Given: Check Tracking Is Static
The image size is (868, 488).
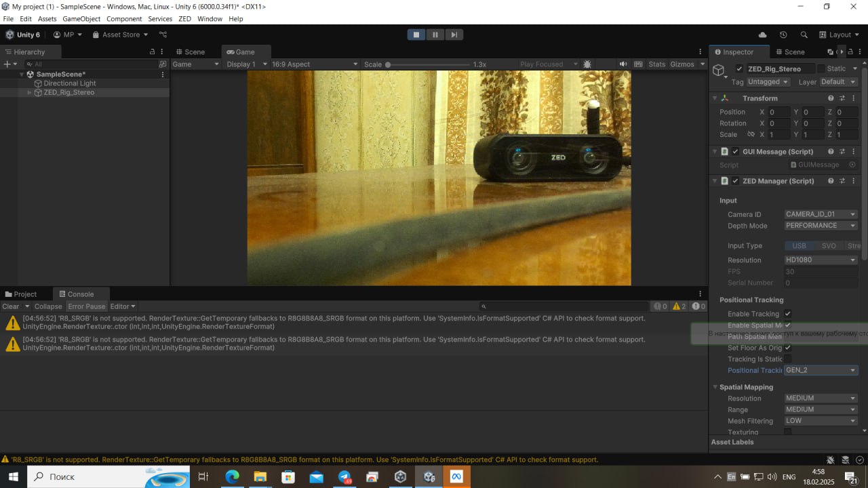Looking at the screenshot, I should point(788,359).
